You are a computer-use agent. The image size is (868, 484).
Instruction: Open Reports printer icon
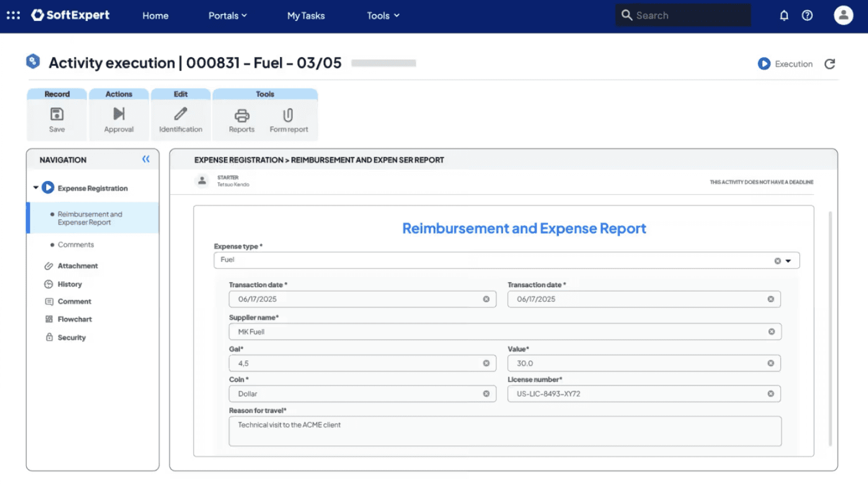(242, 116)
